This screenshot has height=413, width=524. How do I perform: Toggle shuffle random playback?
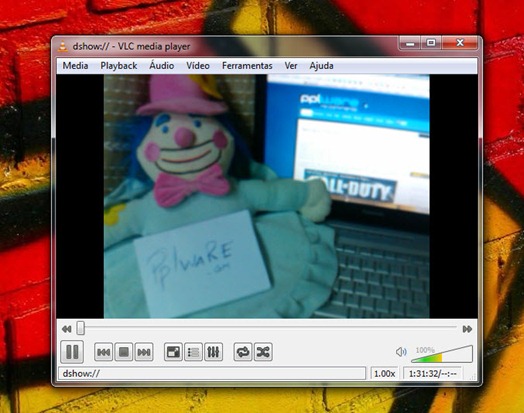(x=263, y=352)
